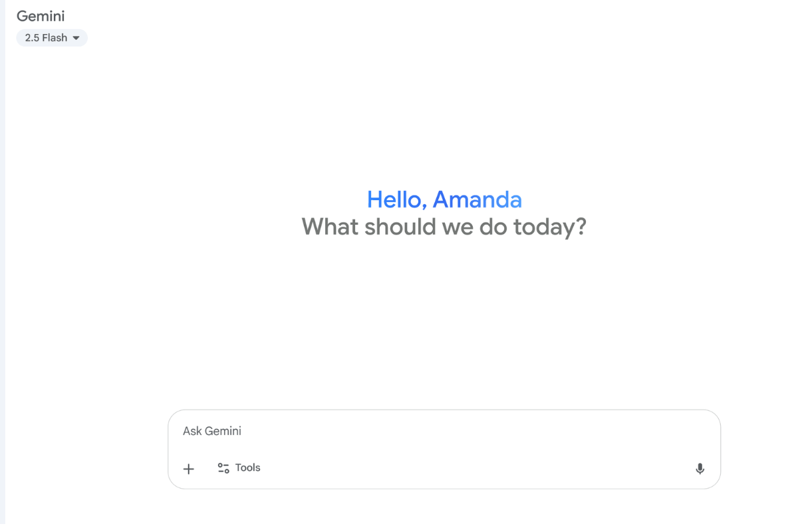Click the "2.5 Flash" label text

coord(46,38)
